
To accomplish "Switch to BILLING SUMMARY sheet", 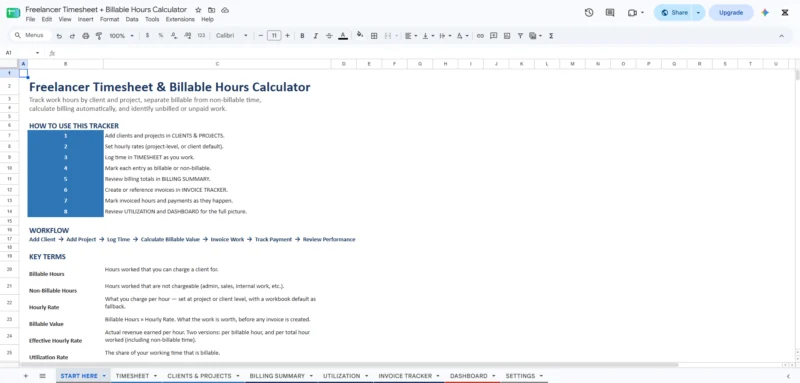I will click(277, 376).
